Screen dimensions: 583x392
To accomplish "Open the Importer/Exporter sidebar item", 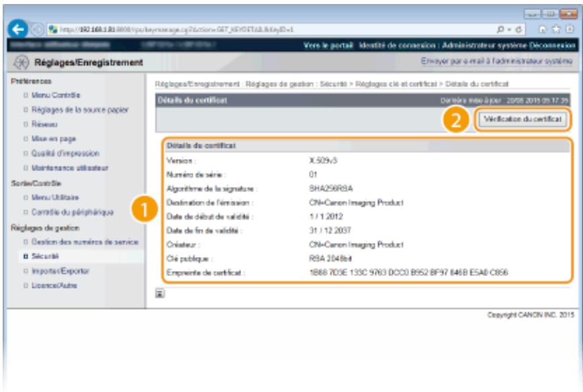I will [60, 271].
